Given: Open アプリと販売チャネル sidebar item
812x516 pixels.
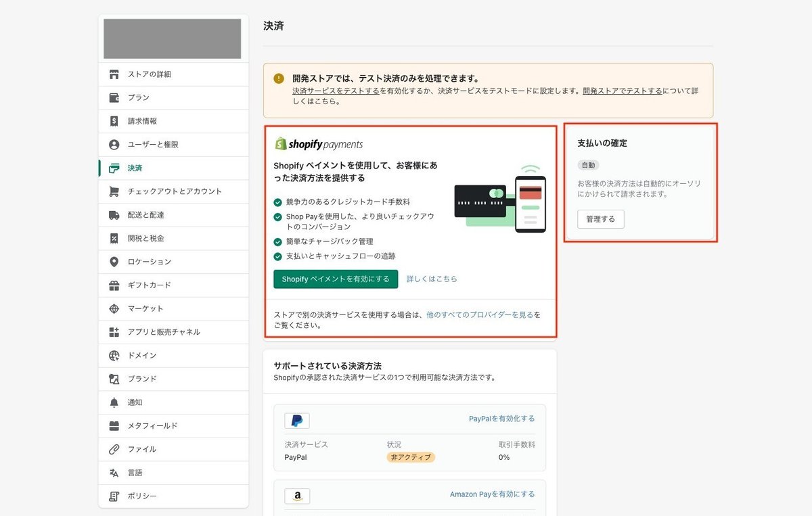Looking at the screenshot, I should [173, 332].
